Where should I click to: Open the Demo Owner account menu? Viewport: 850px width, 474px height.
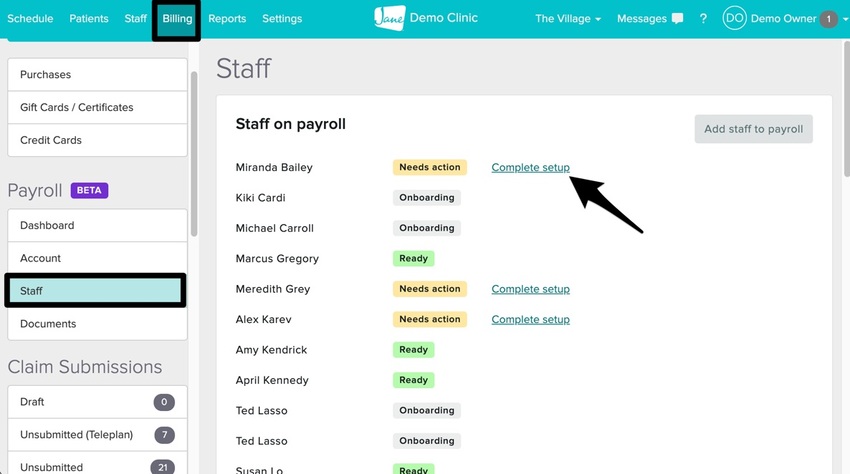click(x=783, y=19)
